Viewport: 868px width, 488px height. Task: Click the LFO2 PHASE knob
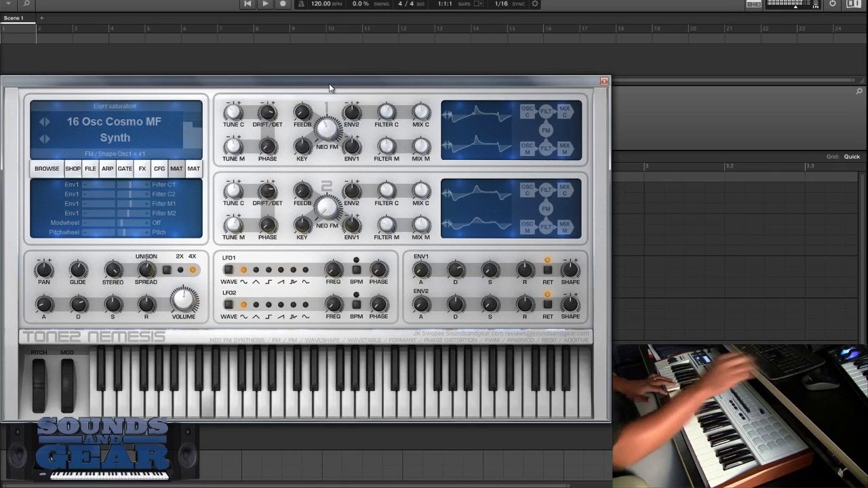pyautogui.click(x=378, y=304)
